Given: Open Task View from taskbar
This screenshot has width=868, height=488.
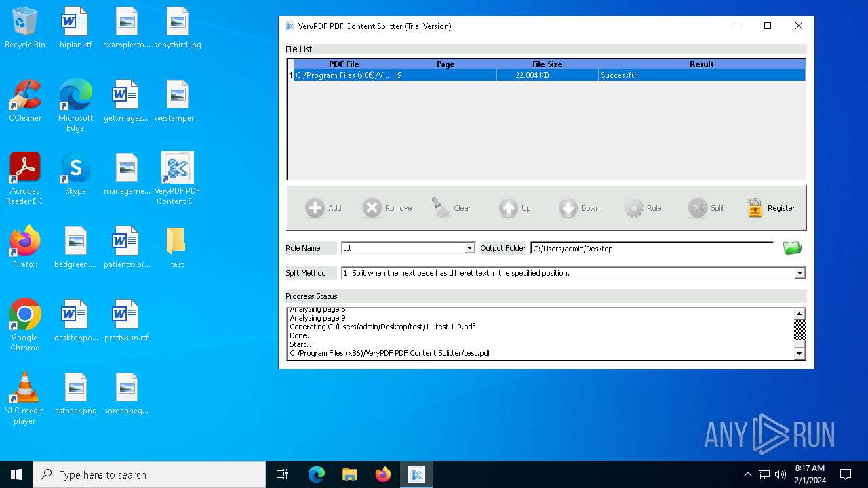Looking at the screenshot, I should click(x=282, y=474).
